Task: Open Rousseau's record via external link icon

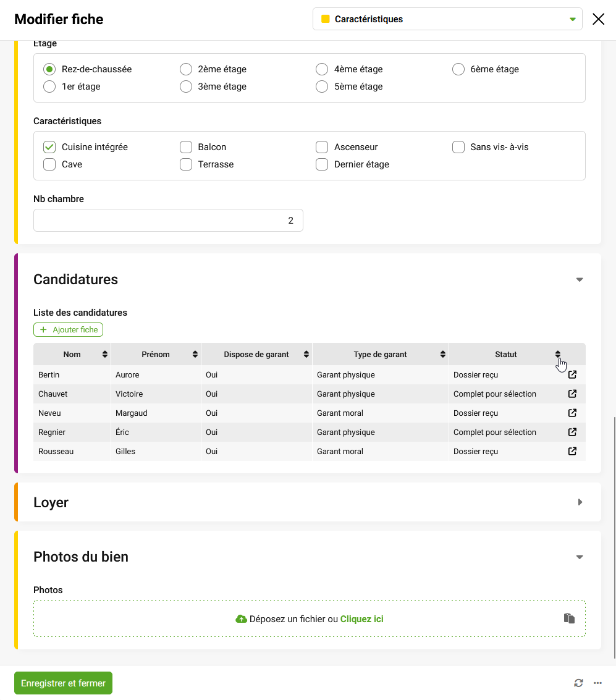Action: pos(572,452)
